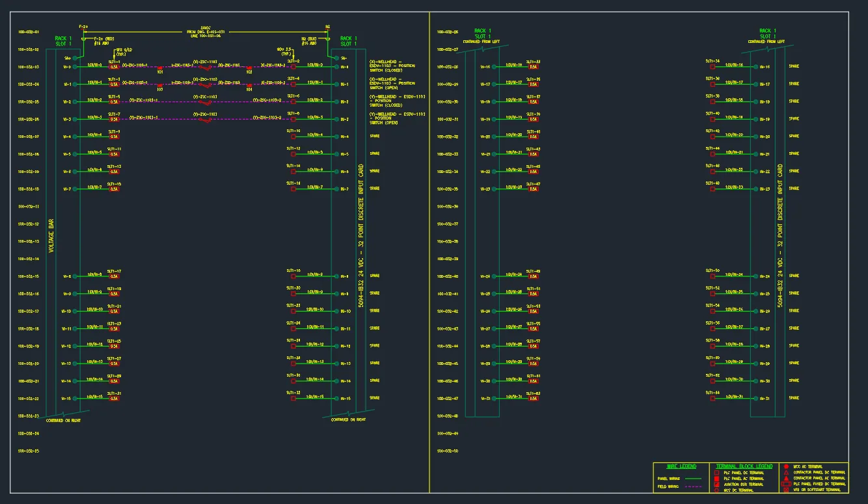Click the WSI 4/LD (TYP.) callout
Screen dimensions: 868x504
[x=124, y=51]
